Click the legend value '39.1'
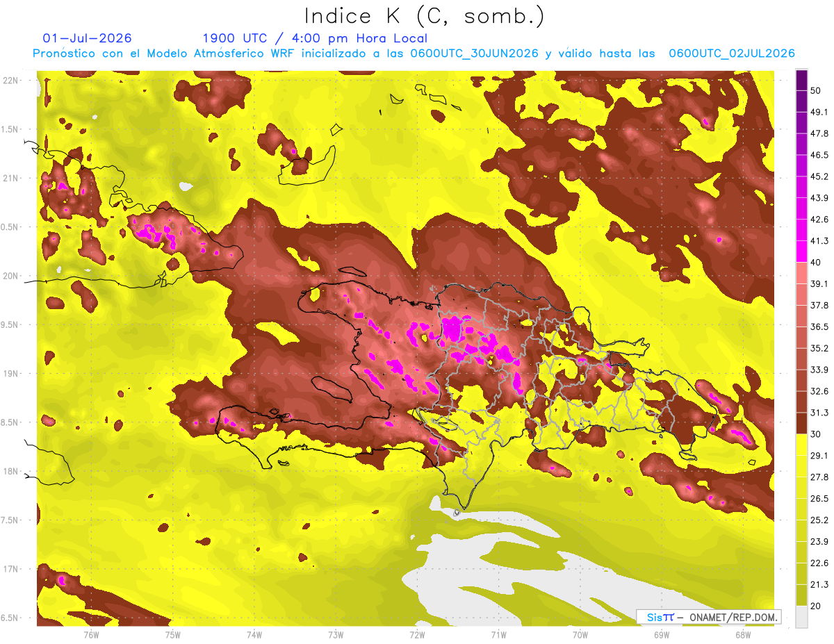Viewport: 834px width, 644px height. [819, 284]
